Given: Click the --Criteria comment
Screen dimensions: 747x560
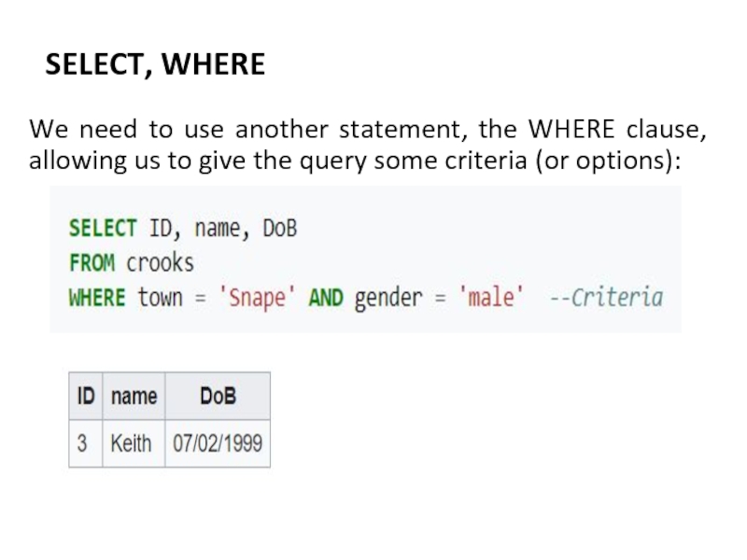Looking at the screenshot, I should point(605,299).
